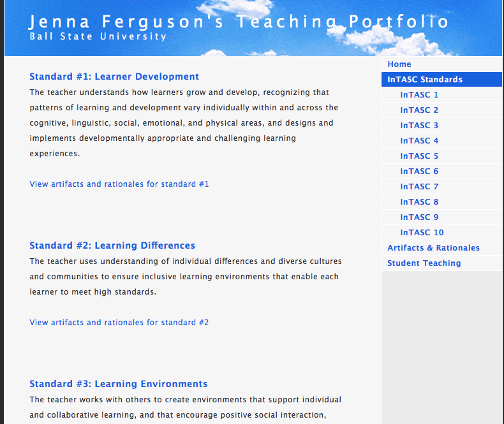The width and height of the screenshot is (504, 424).
Task: Select InTASC Standards in sidebar
Action: [425, 80]
